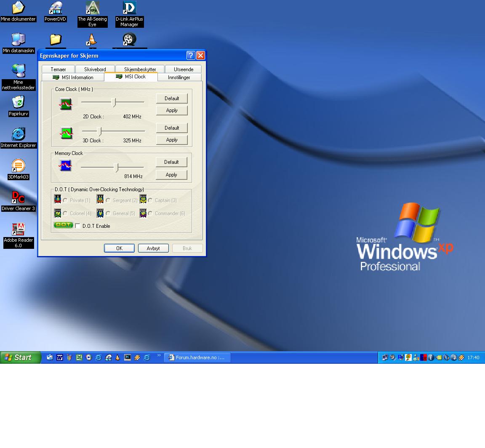Expand the Quick Launch overflow chevron
The width and height of the screenshot is (485, 448).
pos(159,355)
